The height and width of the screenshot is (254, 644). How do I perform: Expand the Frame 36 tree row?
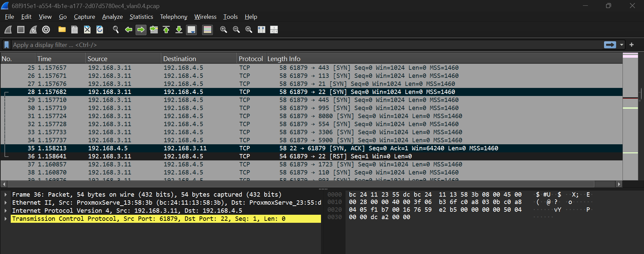pyautogui.click(x=6, y=195)
